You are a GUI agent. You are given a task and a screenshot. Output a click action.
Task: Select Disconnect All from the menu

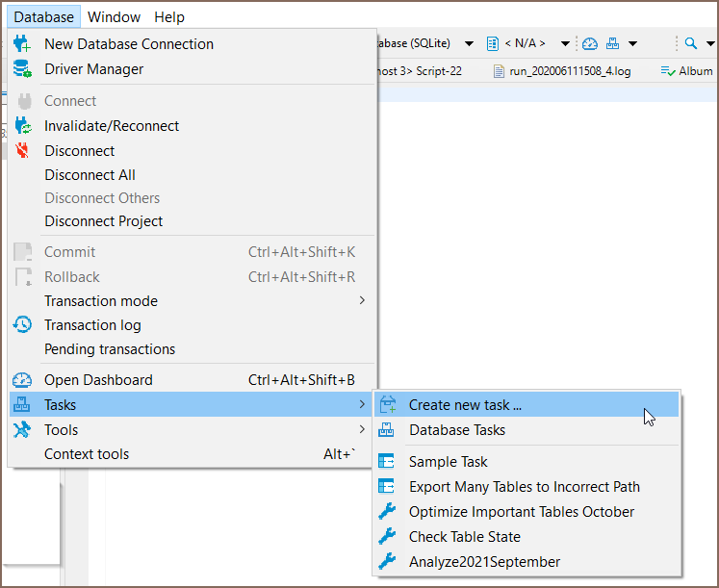(90, 175)
